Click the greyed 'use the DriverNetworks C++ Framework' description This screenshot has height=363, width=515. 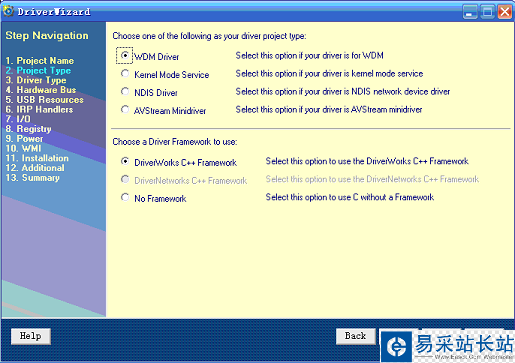click(372, 179)
